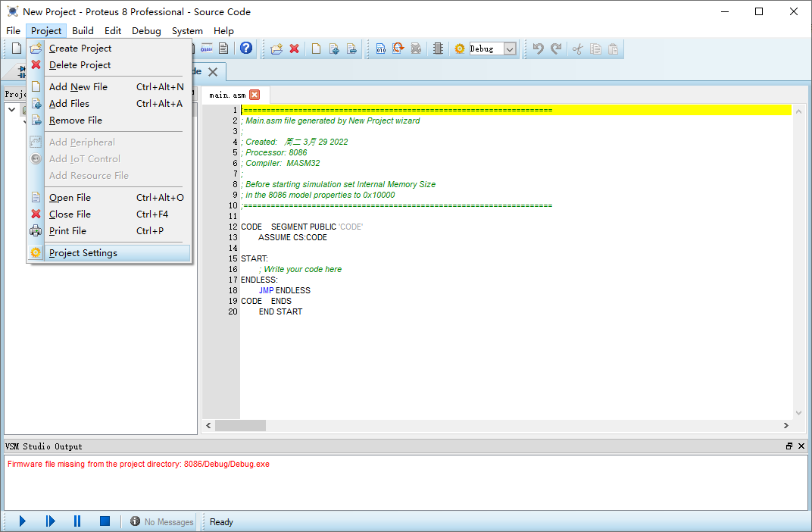The image size is (812, 532).
Task: Click the Rebuild project toolbar icon
Action: 399,48
